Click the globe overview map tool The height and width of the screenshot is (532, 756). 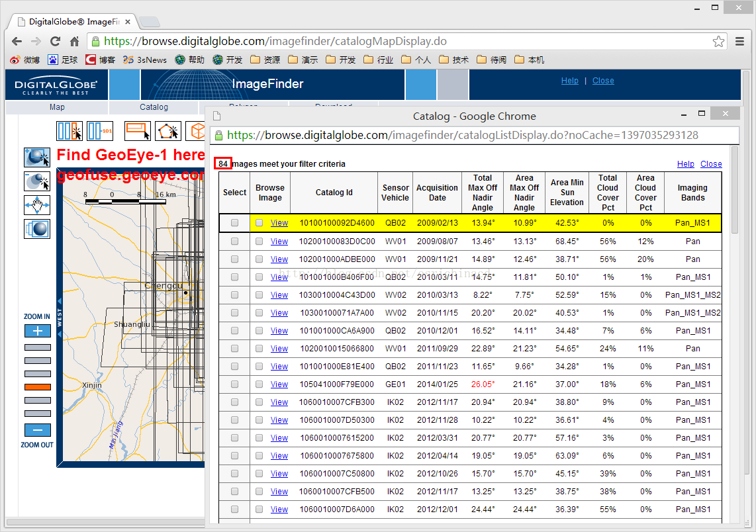37,229
